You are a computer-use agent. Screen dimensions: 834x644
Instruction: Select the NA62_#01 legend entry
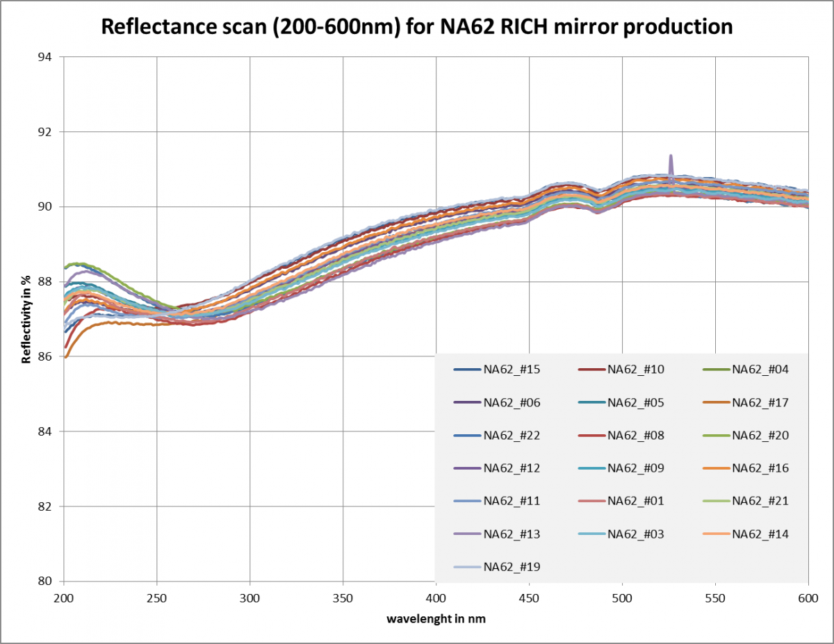click(x=621, y=501)
